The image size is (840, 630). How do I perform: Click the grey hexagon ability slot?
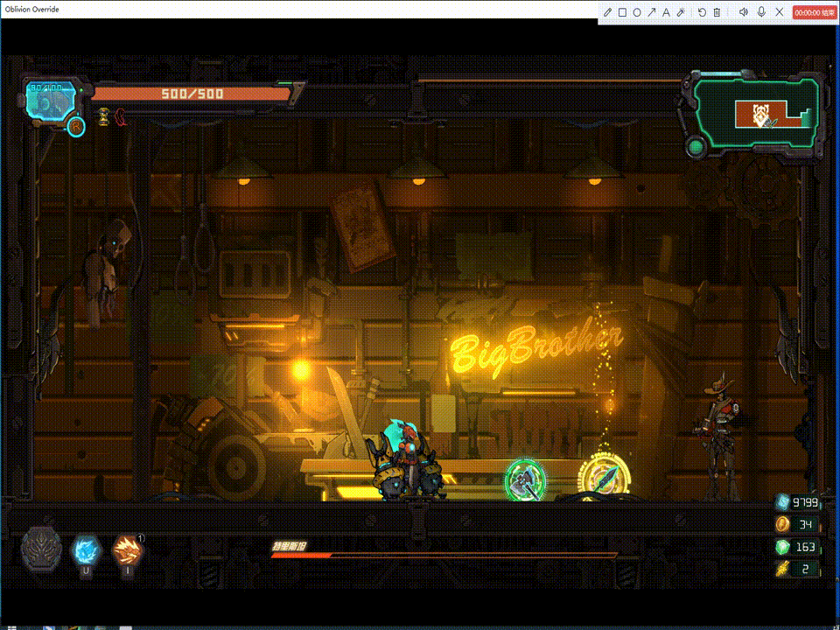point(41,549)
